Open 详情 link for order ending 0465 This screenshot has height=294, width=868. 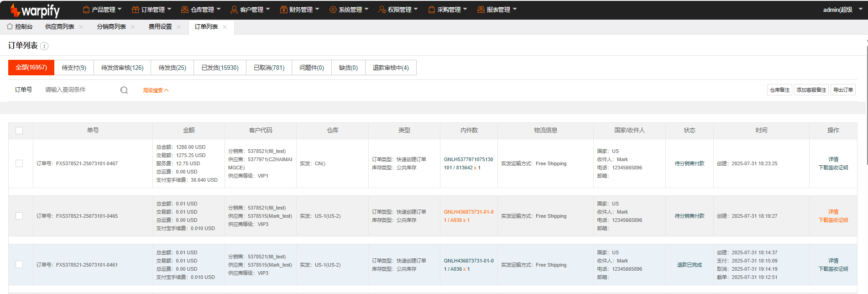833,212
